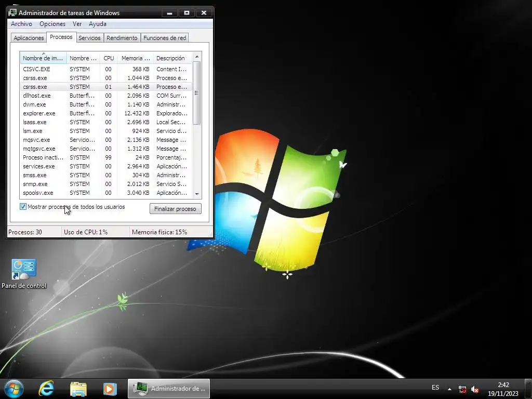Viewport: 532px width, 399px height.
Task: Sort by Nombre de imagen column header
Action: (x=43, y=58)
